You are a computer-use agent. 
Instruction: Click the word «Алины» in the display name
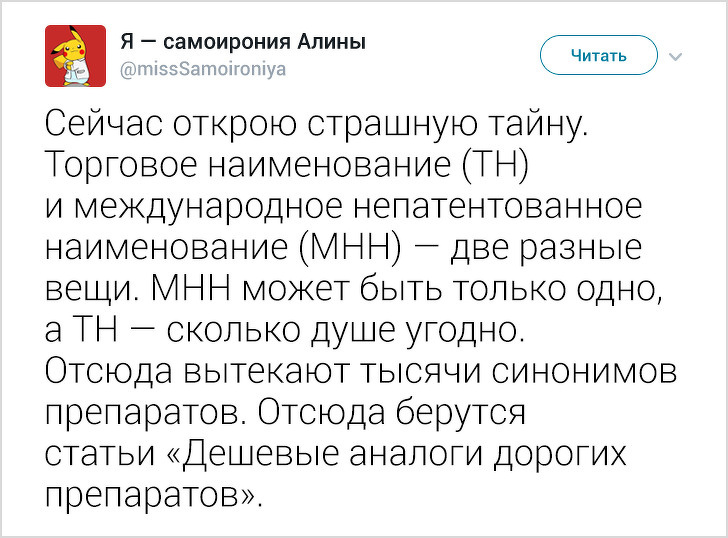coord(332,43)
